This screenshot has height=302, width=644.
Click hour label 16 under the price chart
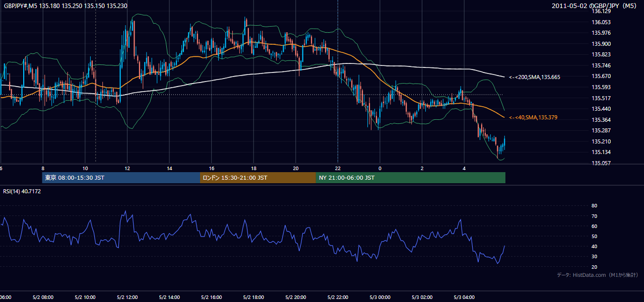pos(212,168)
